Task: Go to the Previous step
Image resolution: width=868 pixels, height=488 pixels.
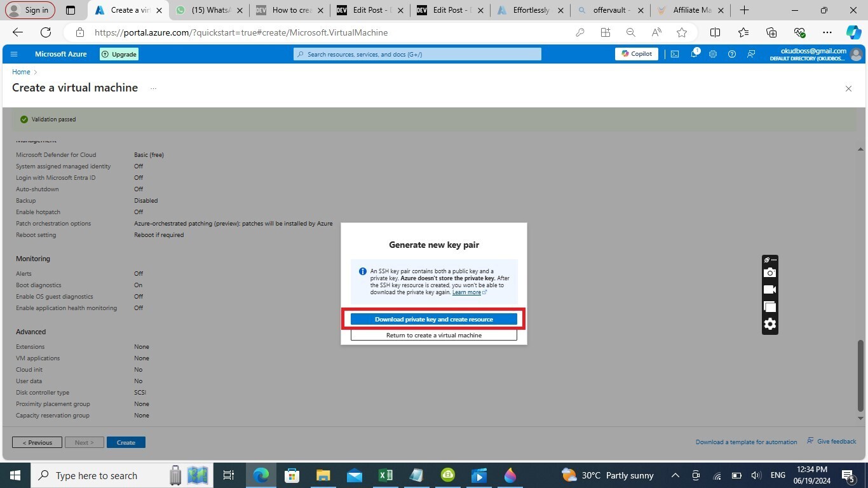Action: tap(37, 442)
